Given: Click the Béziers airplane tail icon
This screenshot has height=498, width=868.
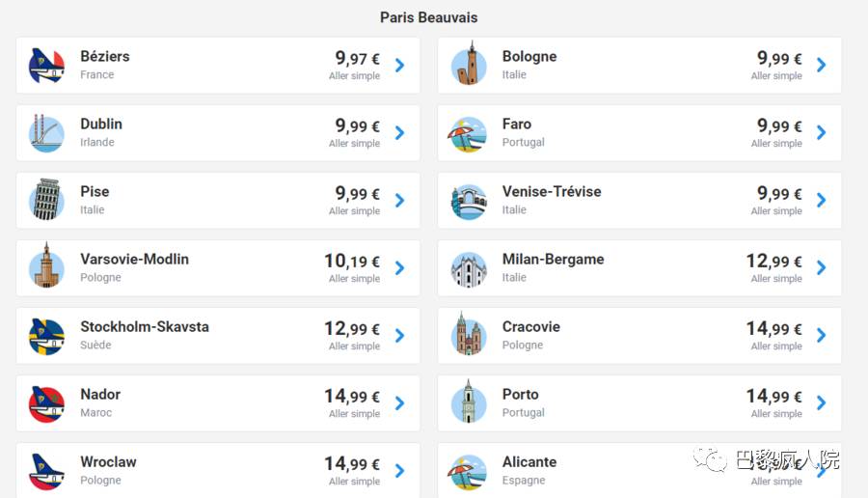Looking at the screenshot, I should pyautogui.click(x=46, y=66).
